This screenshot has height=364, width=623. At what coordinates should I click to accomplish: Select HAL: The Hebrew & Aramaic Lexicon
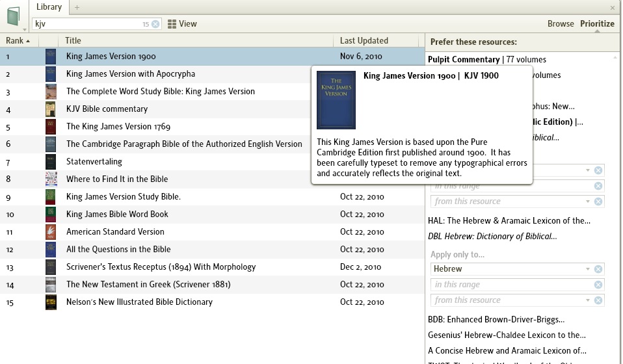(509, 221)
